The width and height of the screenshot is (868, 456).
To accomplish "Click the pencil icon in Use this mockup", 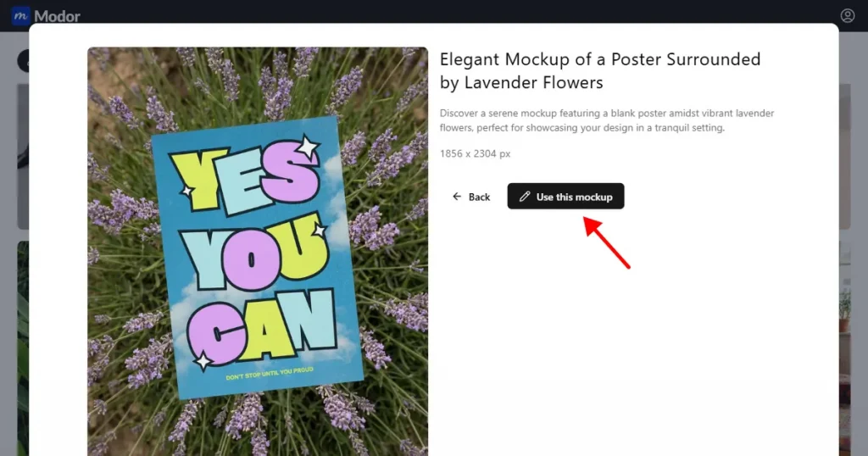I will (x=525, y=197).
